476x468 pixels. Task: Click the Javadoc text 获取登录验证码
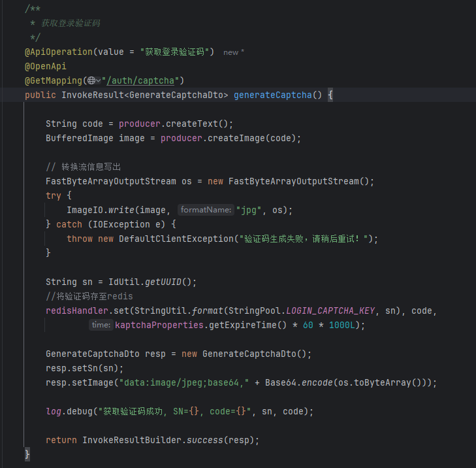(x=71, y=23)
